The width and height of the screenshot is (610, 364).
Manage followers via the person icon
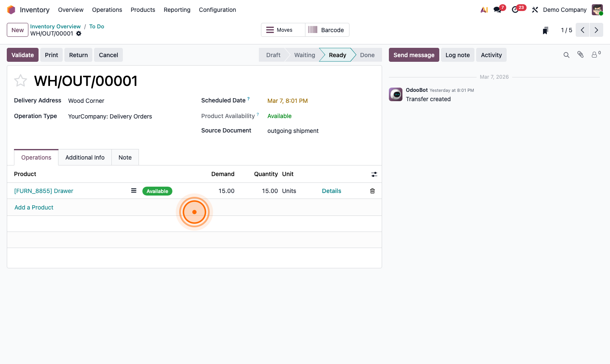tap(595, 55)
